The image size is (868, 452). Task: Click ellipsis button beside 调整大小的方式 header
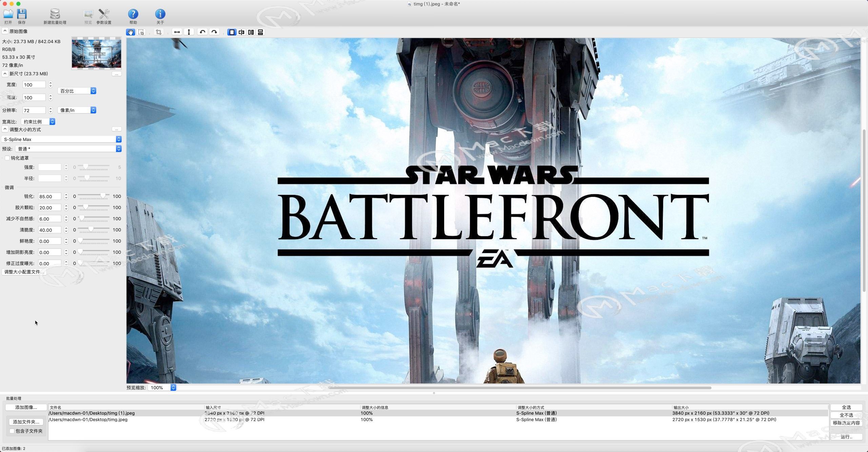tap(117, 129)
